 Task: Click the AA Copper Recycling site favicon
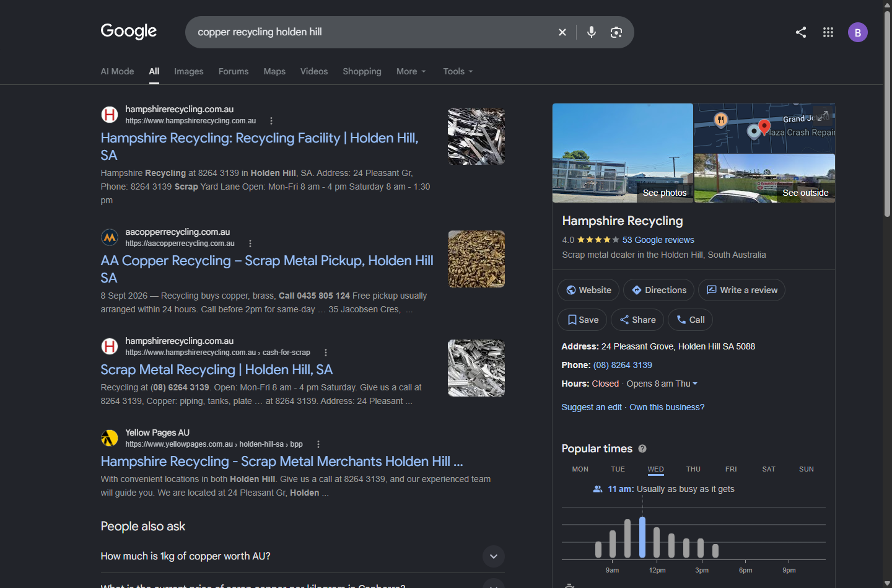(x=110, y=237)
